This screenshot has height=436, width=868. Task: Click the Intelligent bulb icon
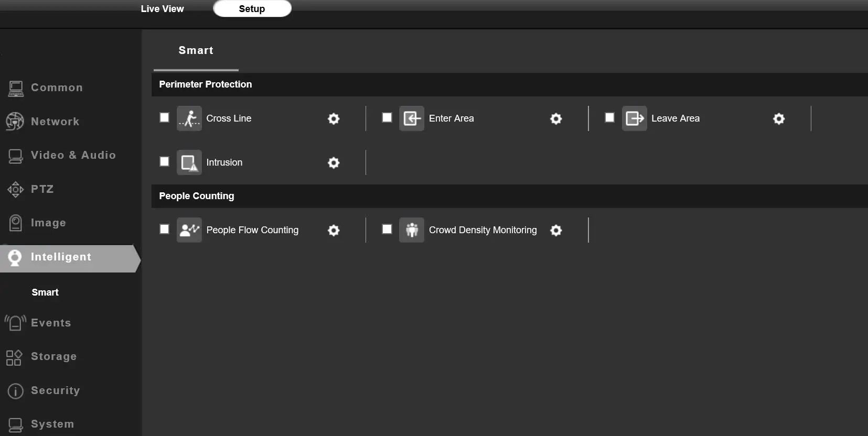tap(15, 257)
